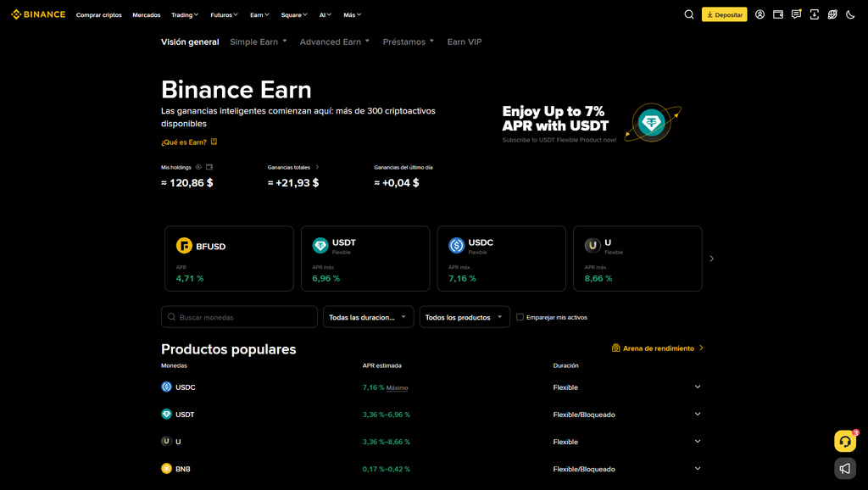Open the language globe icon
The width and height of the screenshot is (868, 490).
(832, 14)
